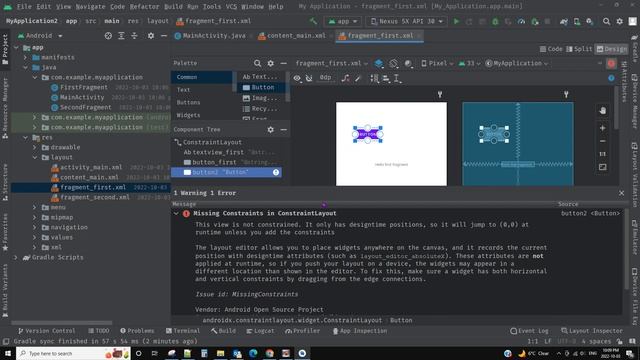Select design surface layers icon

pyautogui.click(x=379, y=63)
